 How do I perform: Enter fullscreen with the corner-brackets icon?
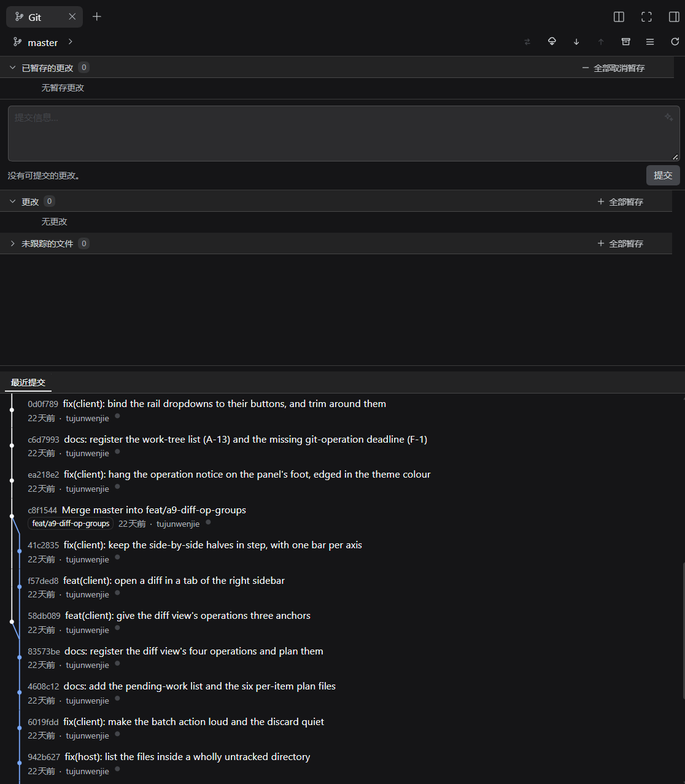(646, 17)
